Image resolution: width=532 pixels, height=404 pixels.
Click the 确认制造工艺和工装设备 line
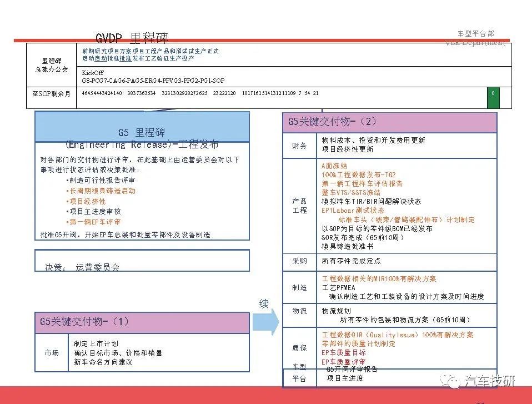coord(406,297)
